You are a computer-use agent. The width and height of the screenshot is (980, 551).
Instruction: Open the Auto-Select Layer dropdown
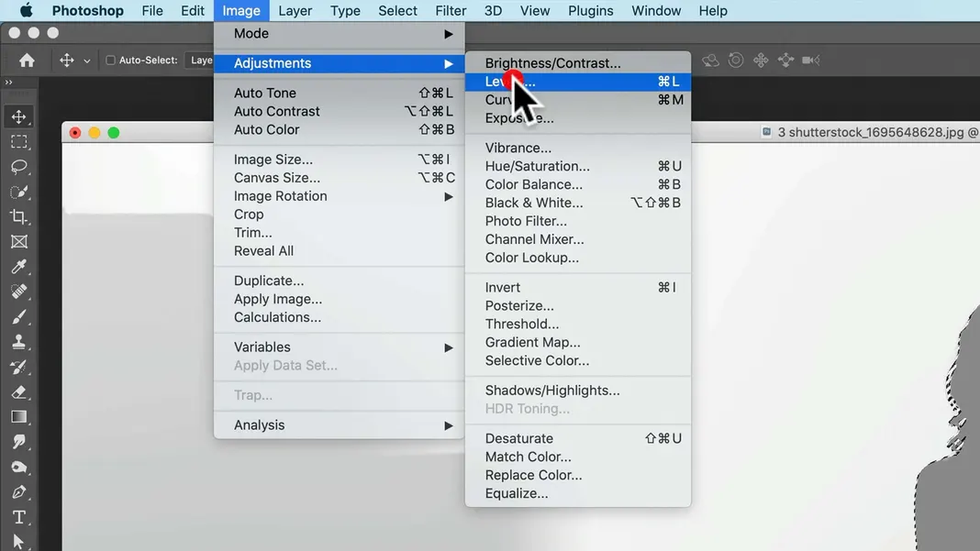pyautogui.click(x=201, y=60)
